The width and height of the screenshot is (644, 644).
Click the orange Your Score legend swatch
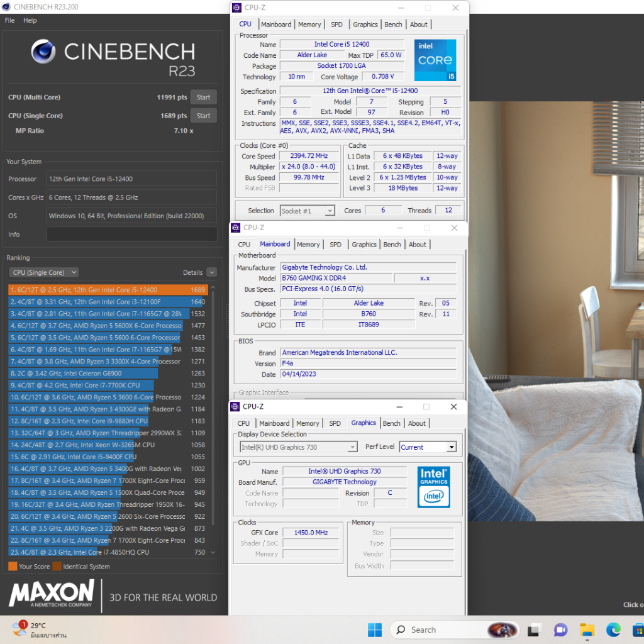pyautogui.click(x=13, y=567)
